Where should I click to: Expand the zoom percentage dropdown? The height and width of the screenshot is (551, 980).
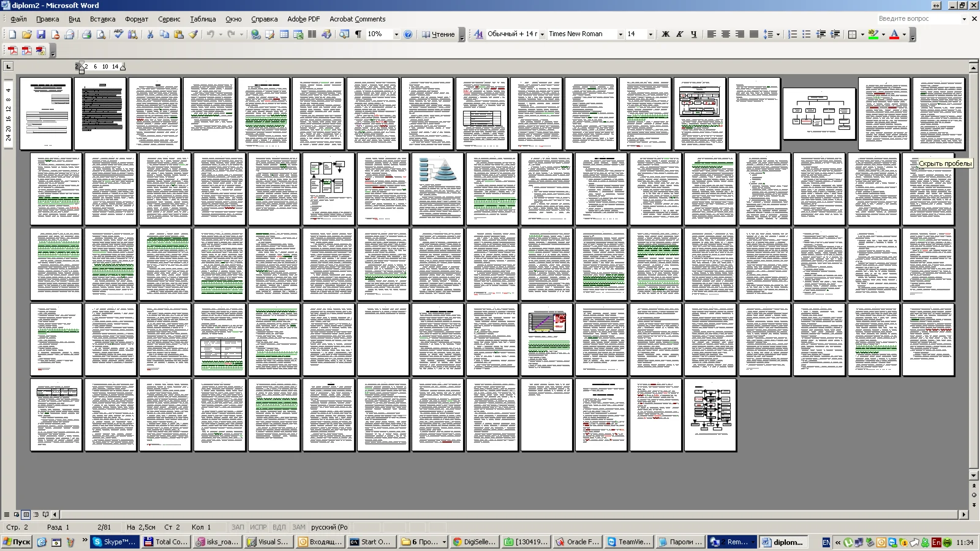coord(396,34)
